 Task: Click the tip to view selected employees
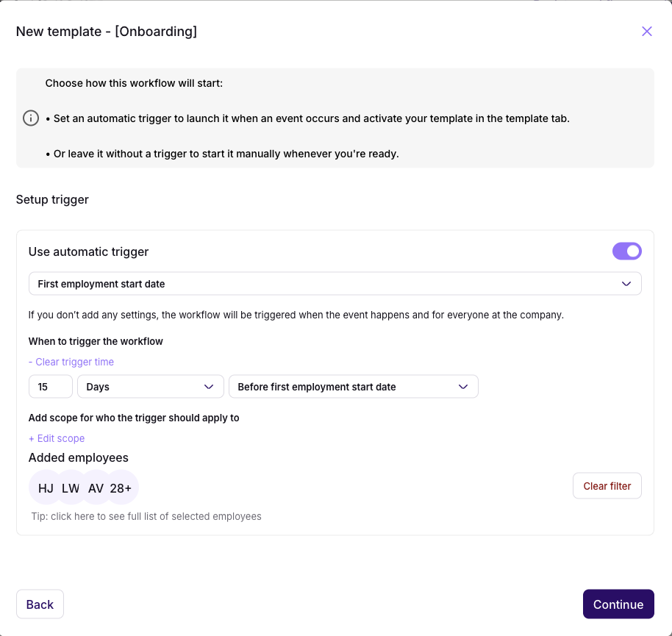pos(146,516)
